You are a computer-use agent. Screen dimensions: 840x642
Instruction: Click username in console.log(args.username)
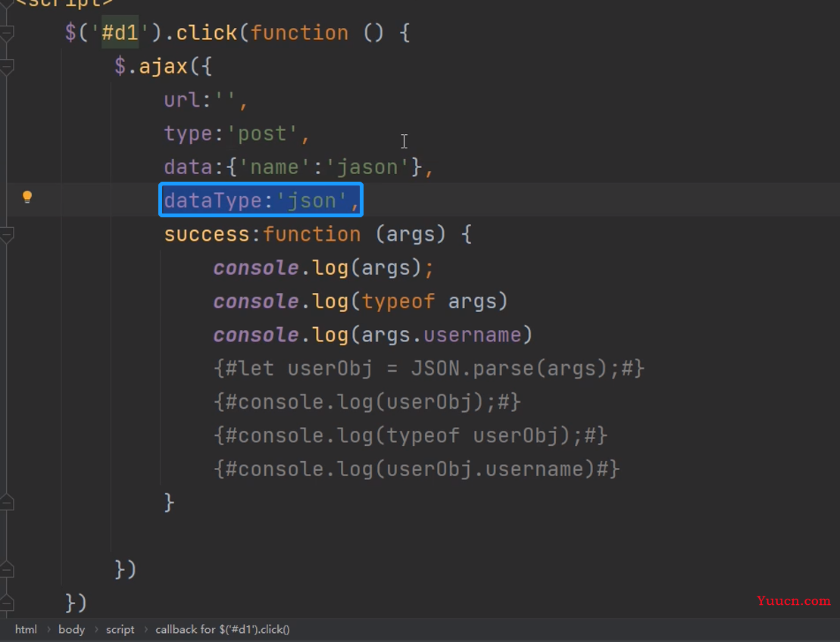pyautogui.click(x=473, y=335)
